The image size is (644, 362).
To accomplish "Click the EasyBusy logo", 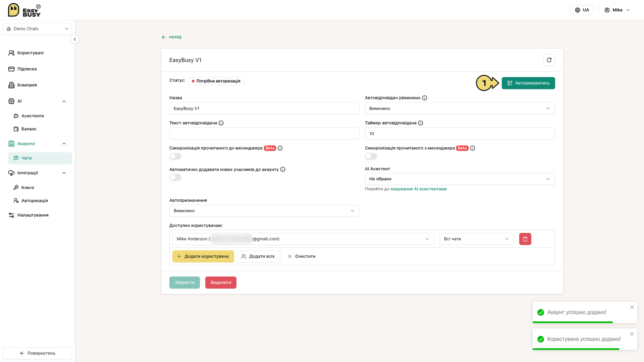I will (x=24, y=10).
